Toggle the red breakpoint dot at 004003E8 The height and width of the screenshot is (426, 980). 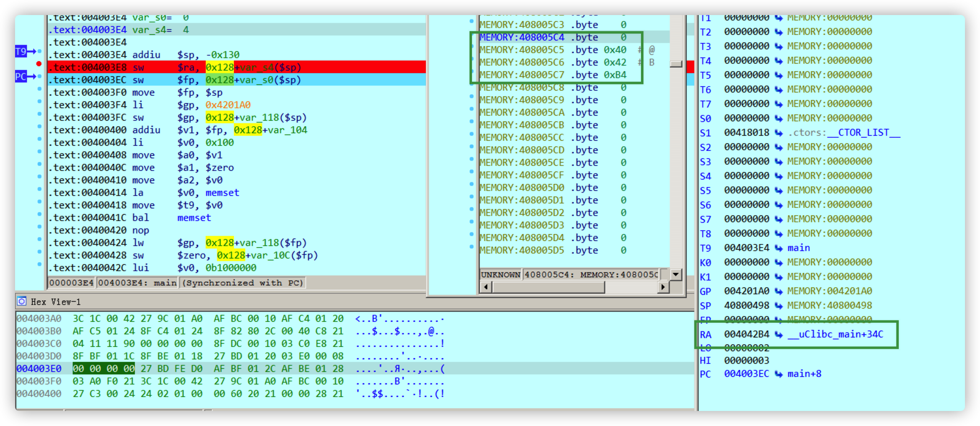point(39,63)
